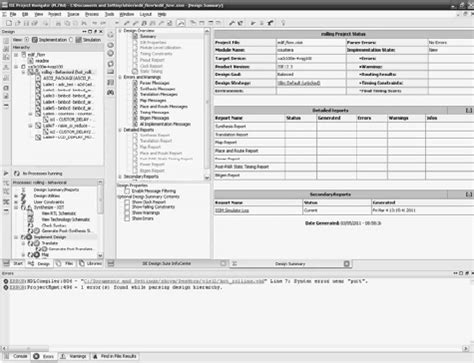
Task: Open the Process menu
Action: (92, 14)
